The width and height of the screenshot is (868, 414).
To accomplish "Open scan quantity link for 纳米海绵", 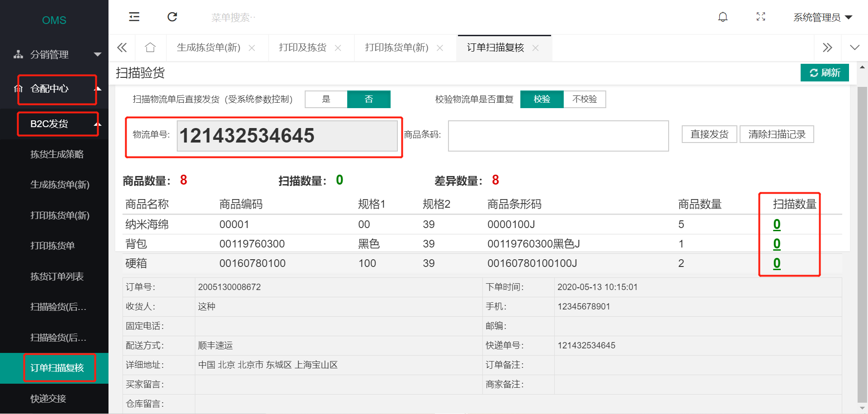I will click(x=777, y=224).
